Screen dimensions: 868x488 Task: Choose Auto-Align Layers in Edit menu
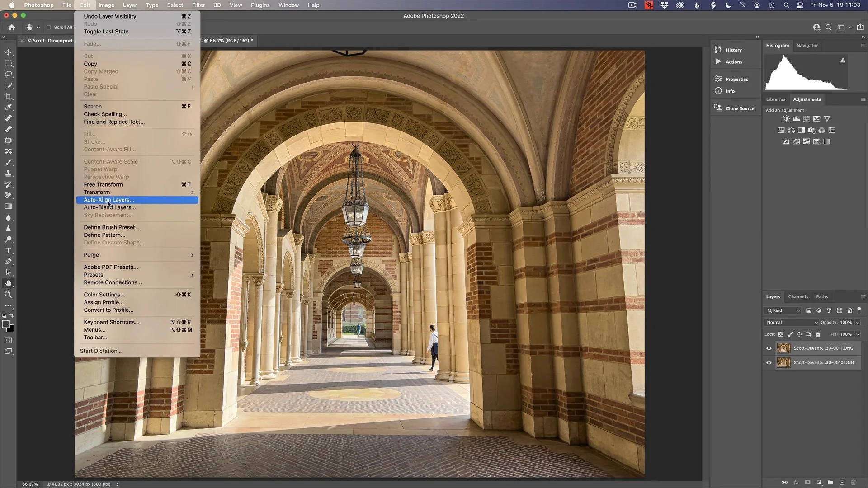pos(108,199)
